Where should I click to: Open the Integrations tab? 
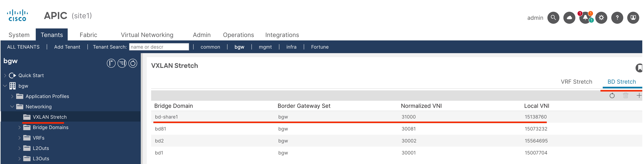pyautogui.click(x=282, y=35)
